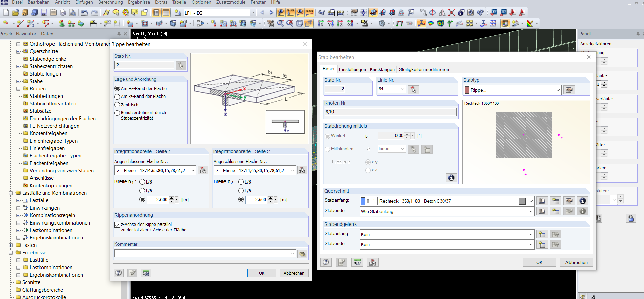
Task: Select Rippen in the navigator tree
Action: coord(38,89)
